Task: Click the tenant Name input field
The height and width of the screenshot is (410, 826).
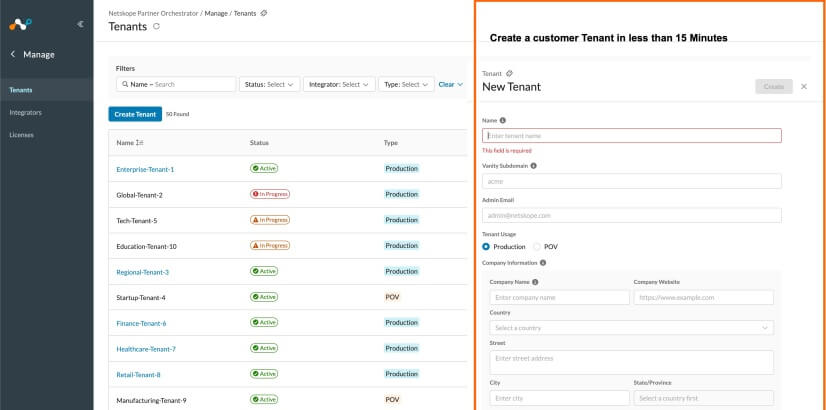Action: [x=632, y=135]
